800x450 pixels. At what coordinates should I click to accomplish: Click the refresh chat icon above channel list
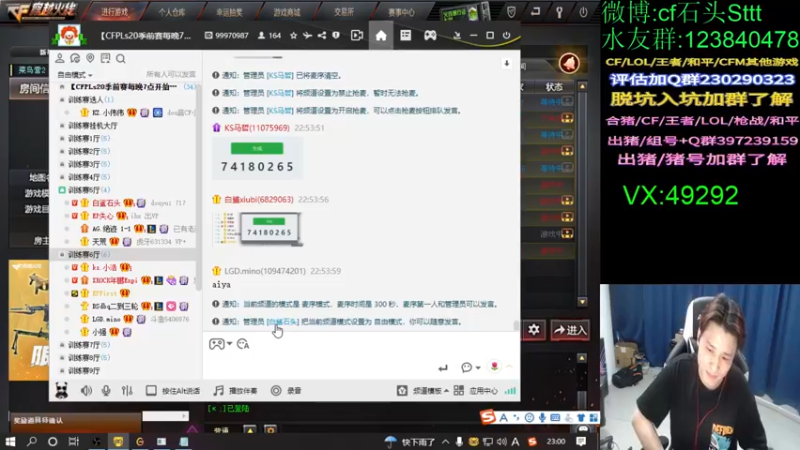pos(75,58)
